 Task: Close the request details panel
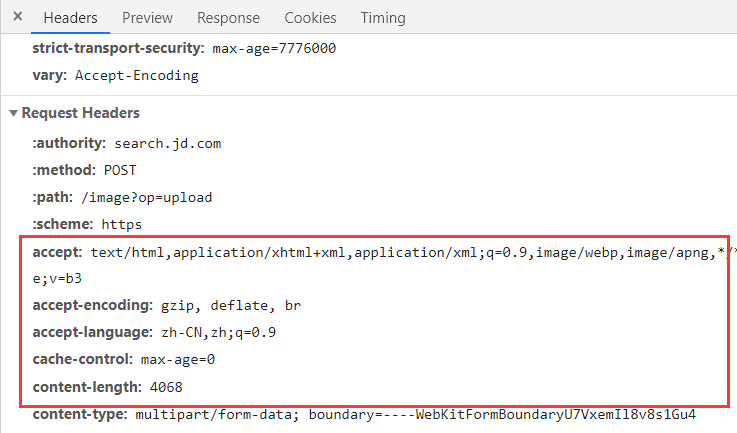[x=18, y=17]
